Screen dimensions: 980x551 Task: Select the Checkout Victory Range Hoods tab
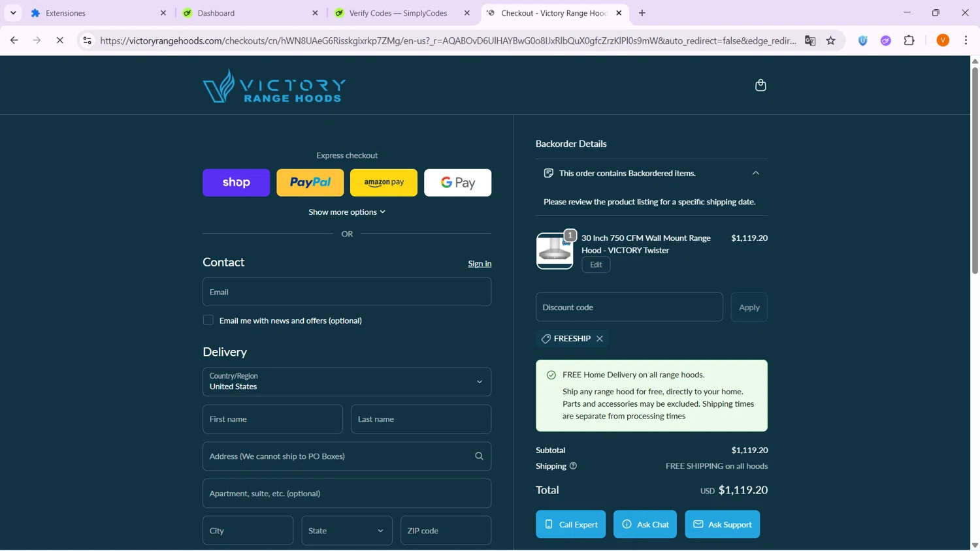click(554, 13)
